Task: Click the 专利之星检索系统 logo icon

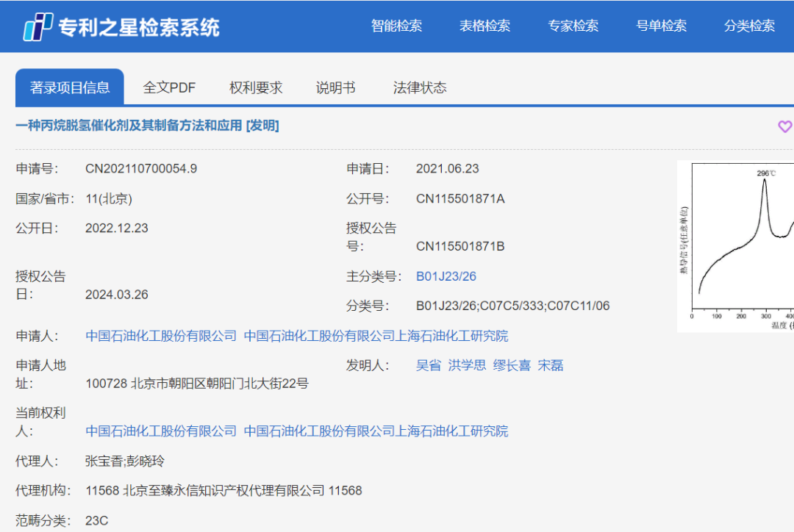Action: (x=38, y=26)
